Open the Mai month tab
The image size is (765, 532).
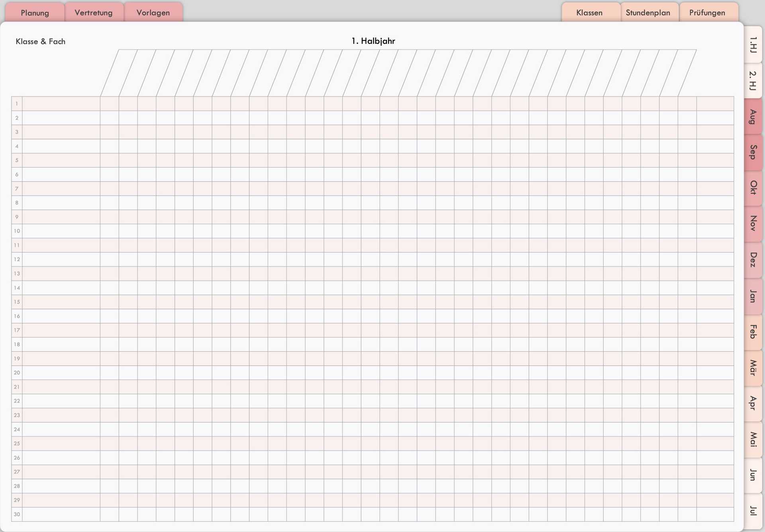[753, 439]
